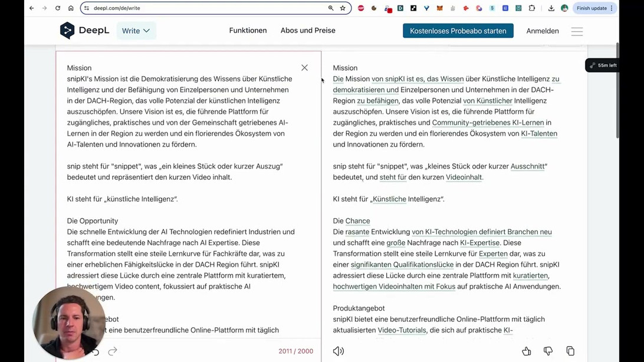Expand the Write product dropdown

[136, 31]
